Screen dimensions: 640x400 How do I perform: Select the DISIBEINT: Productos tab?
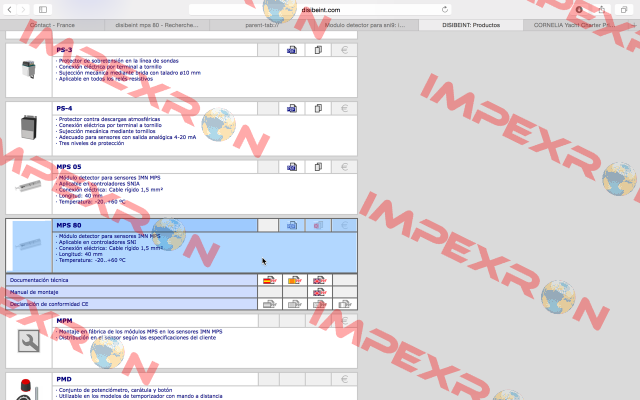click(x=471, y=25)
